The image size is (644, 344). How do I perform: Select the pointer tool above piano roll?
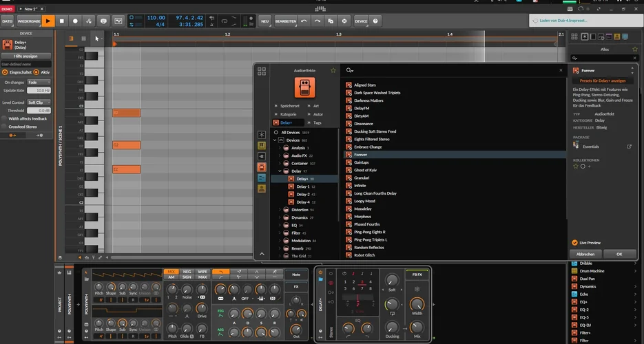[x=96, y=39]
